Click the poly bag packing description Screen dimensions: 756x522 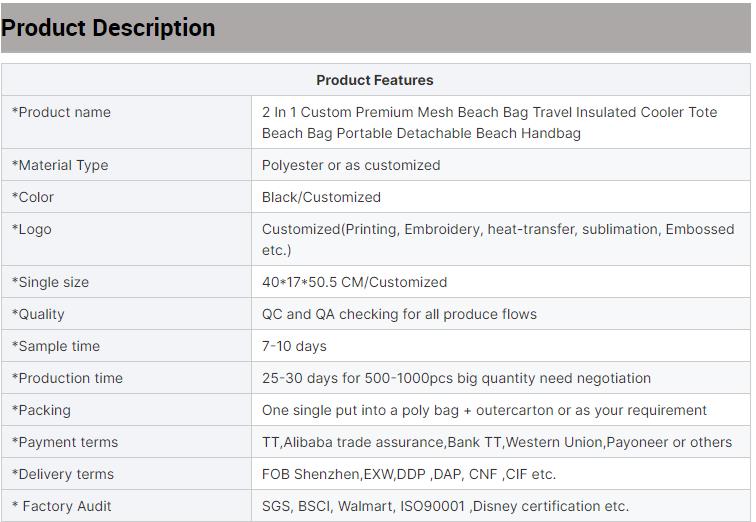tap(484, 410)
